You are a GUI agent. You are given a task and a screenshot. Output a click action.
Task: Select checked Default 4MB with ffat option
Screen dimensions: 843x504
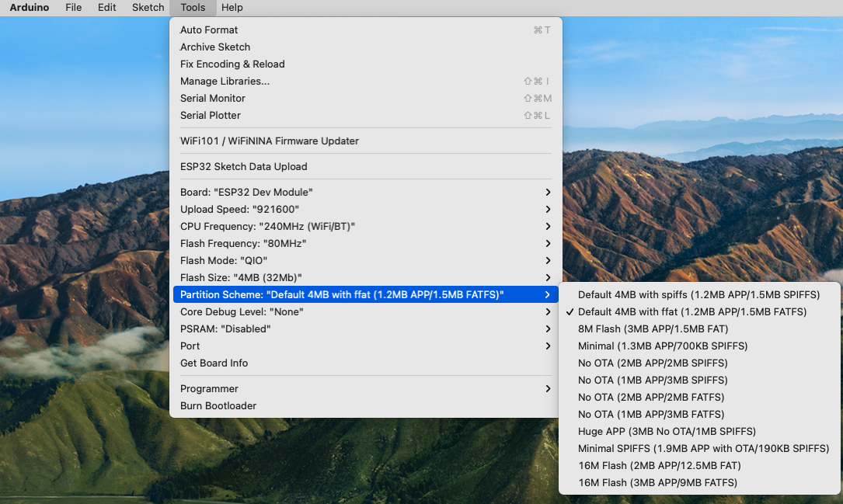(699, 311)
